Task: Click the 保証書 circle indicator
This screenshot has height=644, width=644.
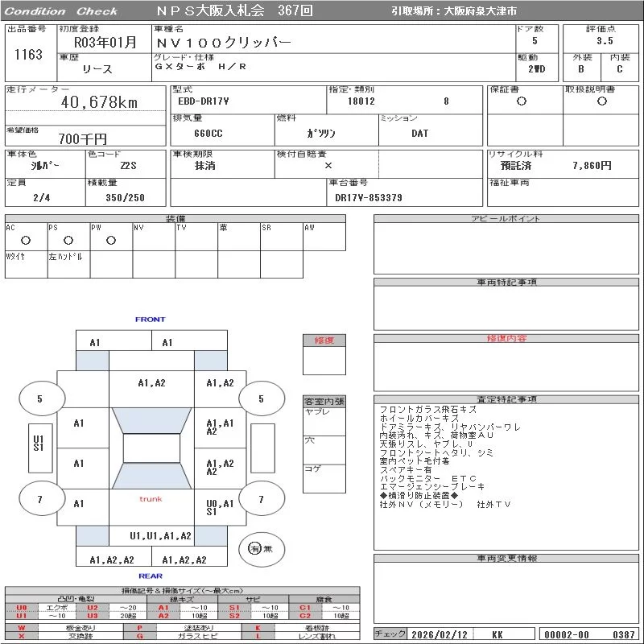Action: 522,101
